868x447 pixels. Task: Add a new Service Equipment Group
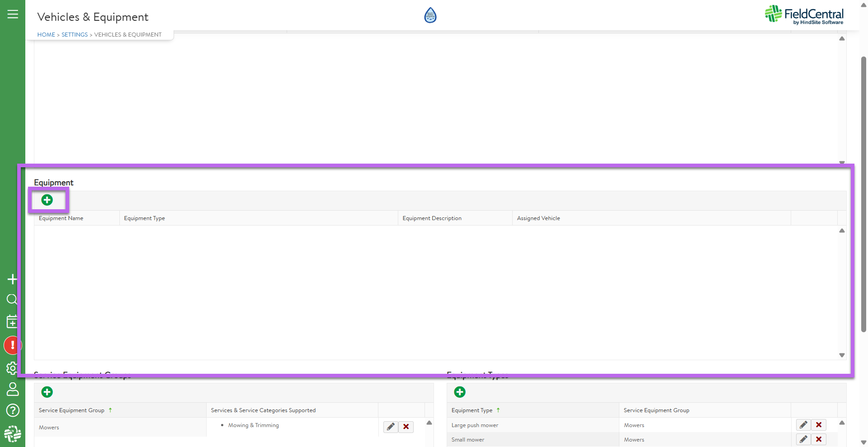pyautogui.click(x=47, y=392)
